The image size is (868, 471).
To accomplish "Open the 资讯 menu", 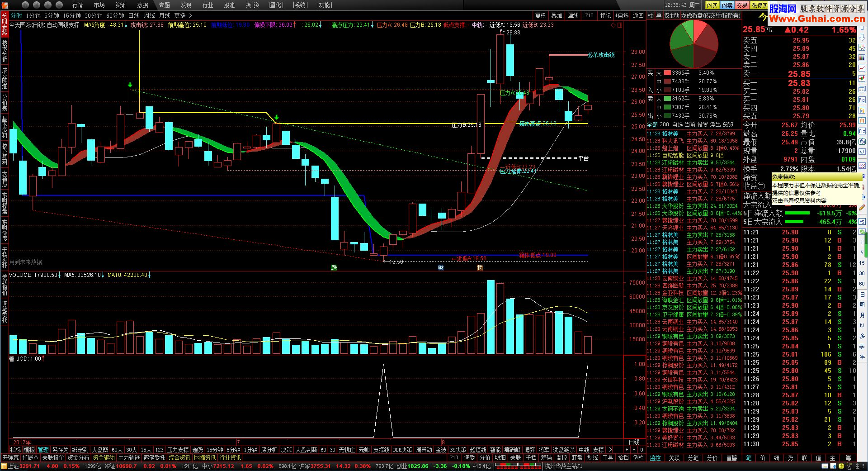I will pos(121,5).
